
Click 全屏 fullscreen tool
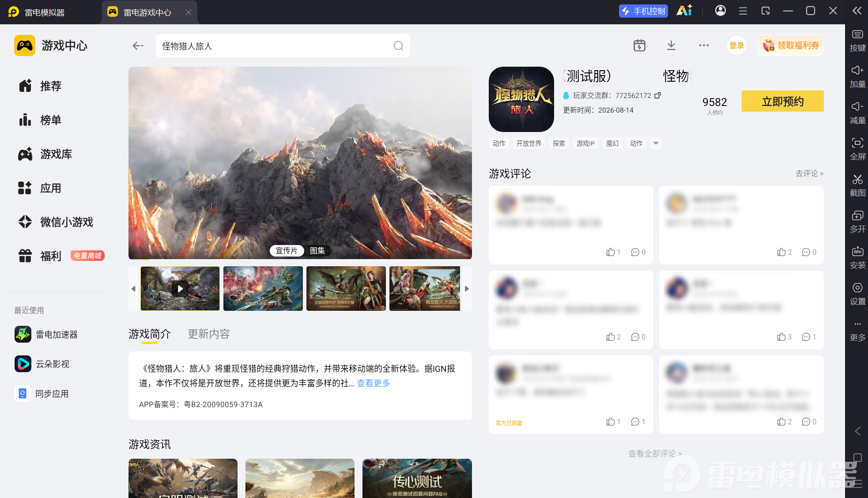point(857,150)
